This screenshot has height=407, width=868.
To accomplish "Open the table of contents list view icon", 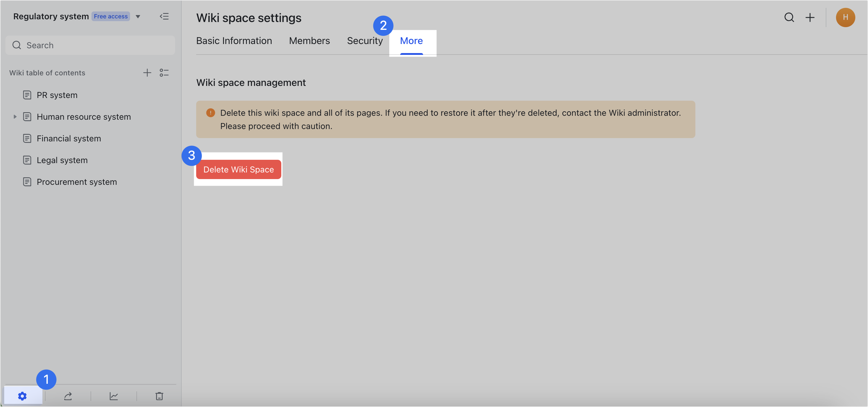I will [x=164, y=73].
